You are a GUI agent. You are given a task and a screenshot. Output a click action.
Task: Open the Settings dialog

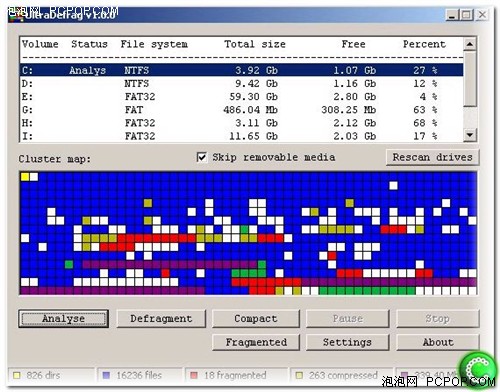point(347,342)
